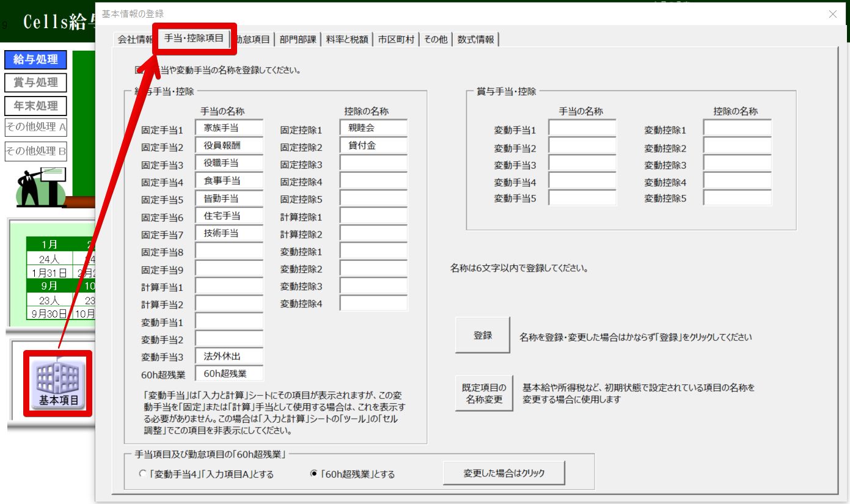Switch to the 会社情報 tab
Screen dimensions: 850x504
tap(134, 40)
